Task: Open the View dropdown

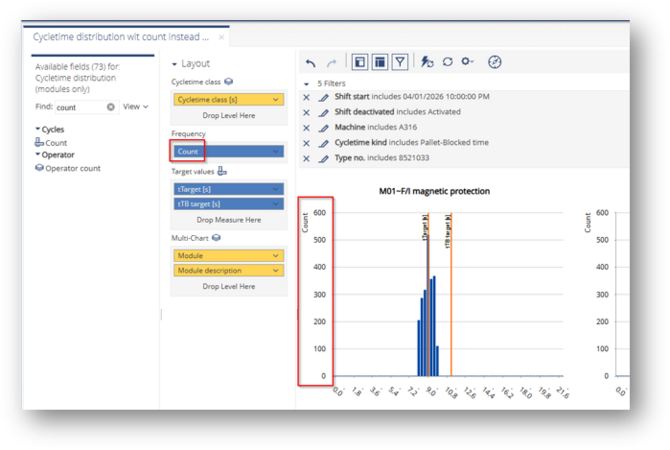Action: point(135,106)
